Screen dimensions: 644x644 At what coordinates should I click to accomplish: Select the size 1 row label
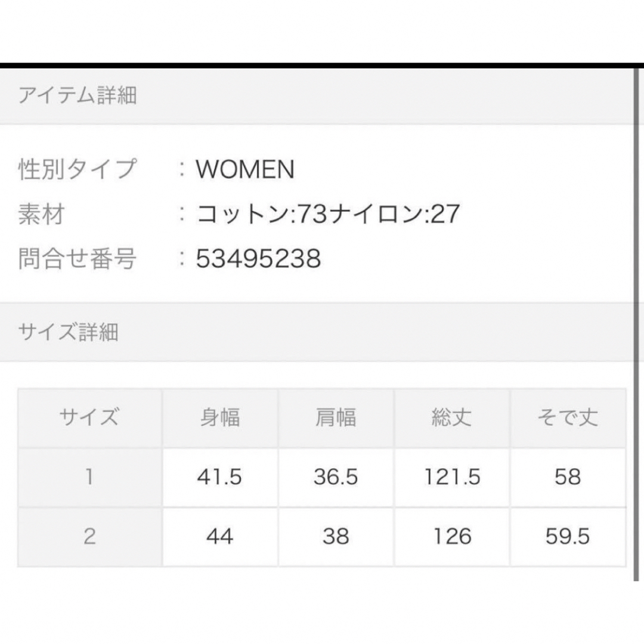(x=90, y=477)
